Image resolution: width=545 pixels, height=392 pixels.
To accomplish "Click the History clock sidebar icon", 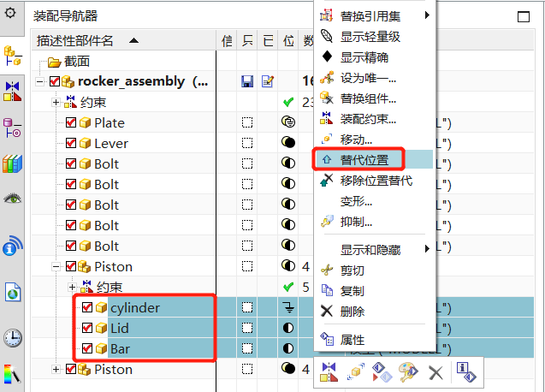I will [12, 337].
